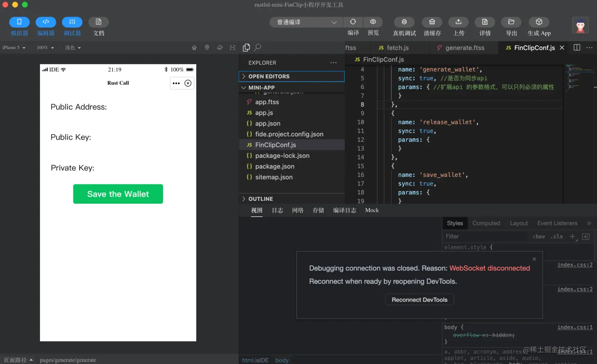Open the user avatar profile
The width and height of the screenshot is (597, 364).
click(x=580, y=26)
